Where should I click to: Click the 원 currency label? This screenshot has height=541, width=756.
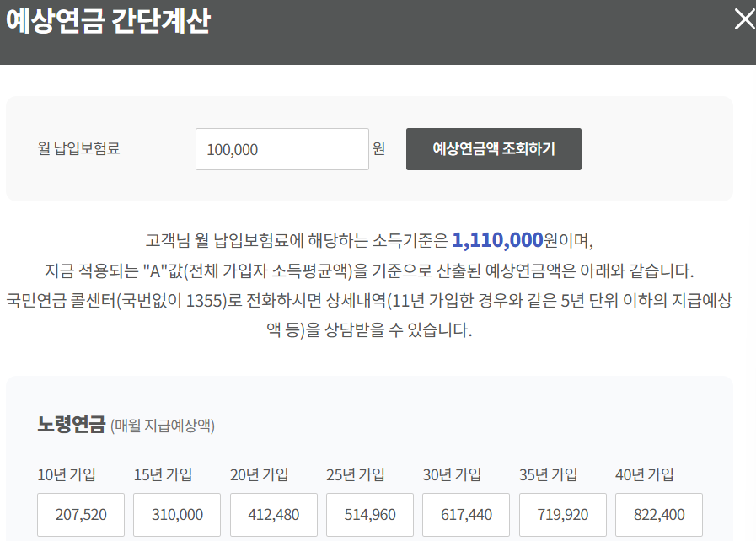(378, 149)
